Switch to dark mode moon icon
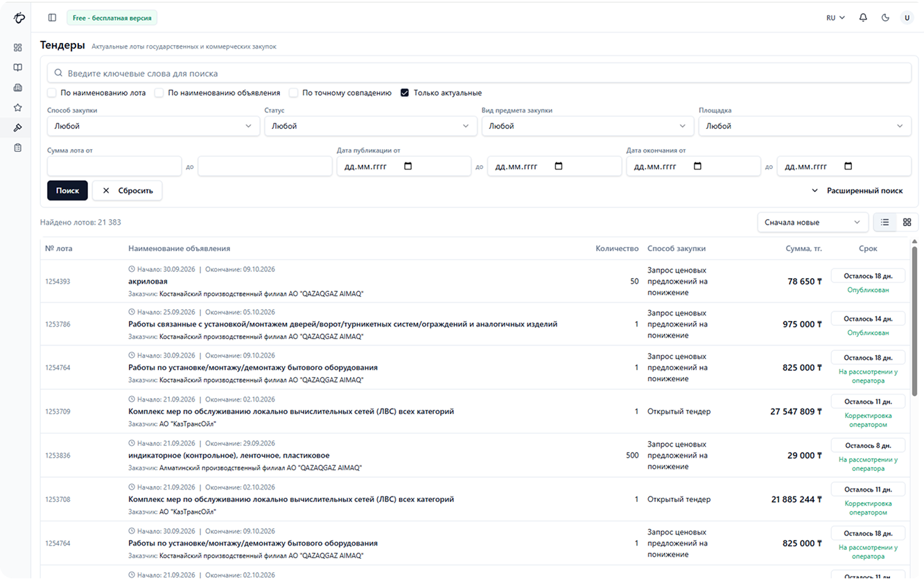Screen dimensions: 924x579 [885, 17]
